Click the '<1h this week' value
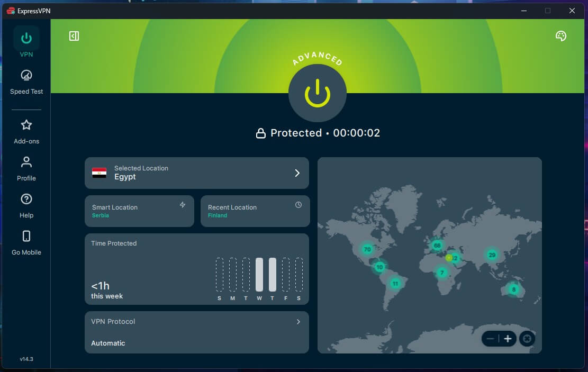This screenshot has height=372, width=588. (107, 291)
